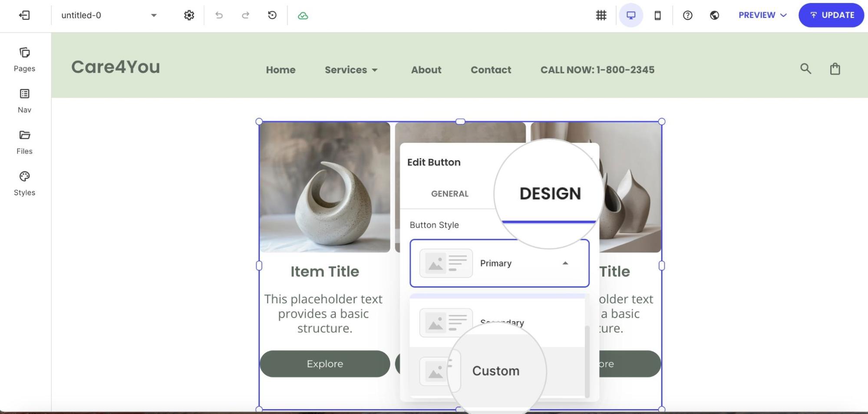This screenshot has height=414, width=868.
Task: Choose the Secondary button style option
Action: coord(497,323)
